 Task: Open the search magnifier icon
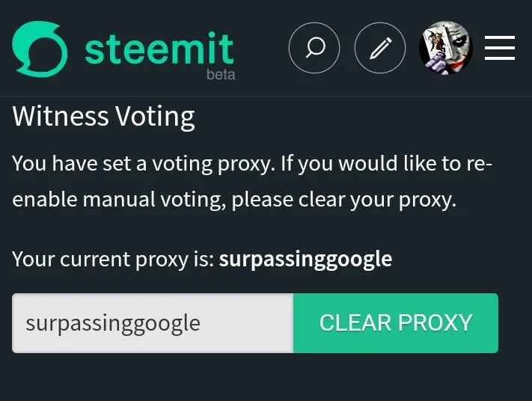314,47
